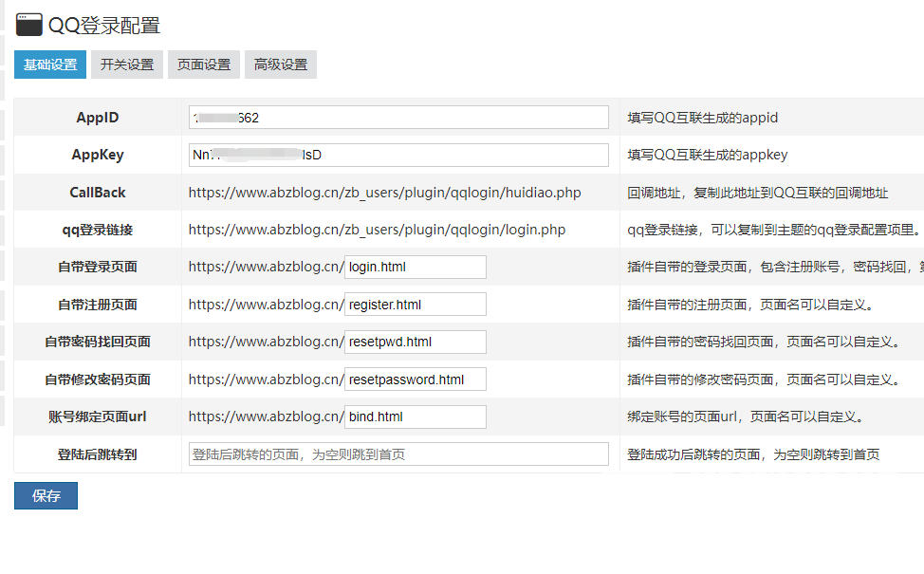This screenshot has height=574, width=924.
Task: Select the CallBack URL ending huidiao.php
Action: pyautogui.click(x=385, y=193)
